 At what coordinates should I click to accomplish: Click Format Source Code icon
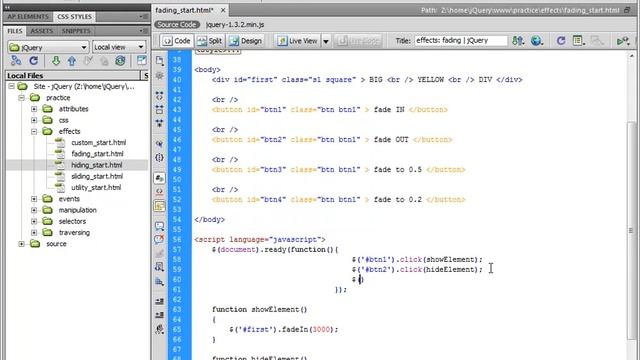click(x=160, y=329)
